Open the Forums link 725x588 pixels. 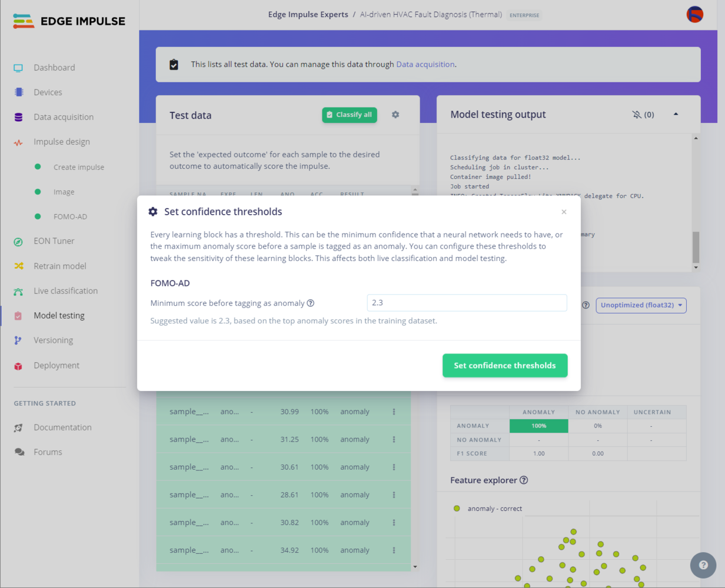pos(48,452)
